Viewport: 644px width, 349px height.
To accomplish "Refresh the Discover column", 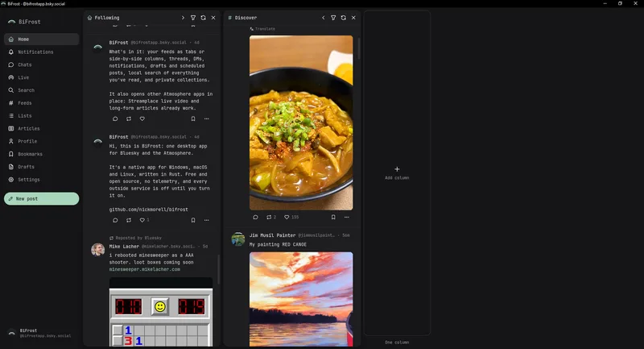I will point(344,18).
